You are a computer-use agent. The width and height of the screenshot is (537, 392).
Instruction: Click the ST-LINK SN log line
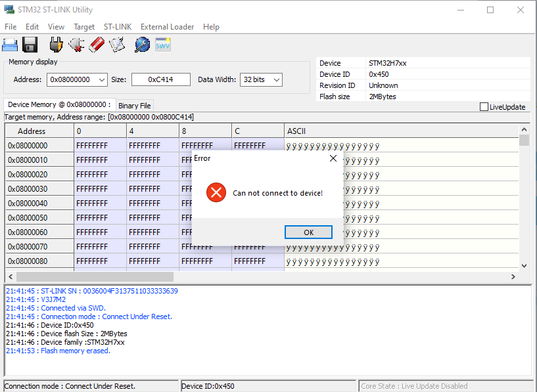click(92, 291)
